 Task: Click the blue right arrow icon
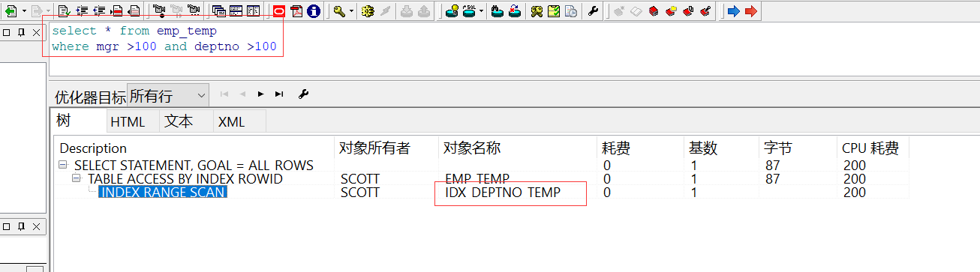coord(734,11)
